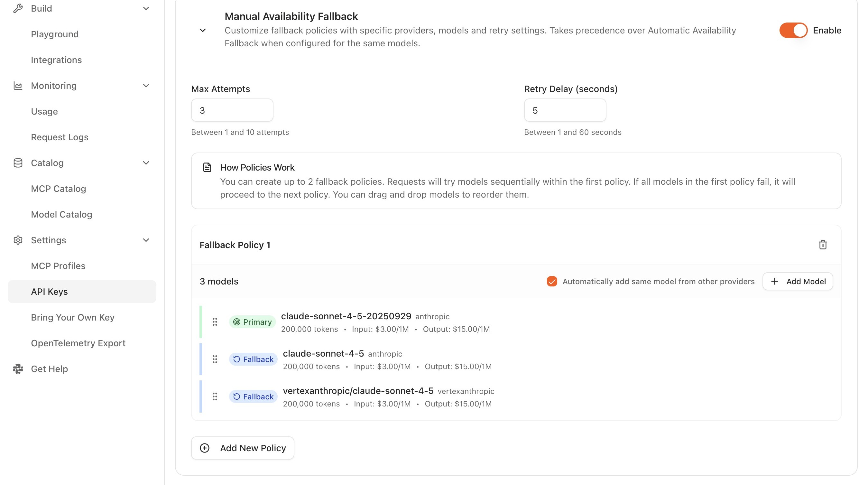The height and width of the screenshot is (485, 868).
Task: Click the Get Help Slack icon
Action: [x=18, y=369]
